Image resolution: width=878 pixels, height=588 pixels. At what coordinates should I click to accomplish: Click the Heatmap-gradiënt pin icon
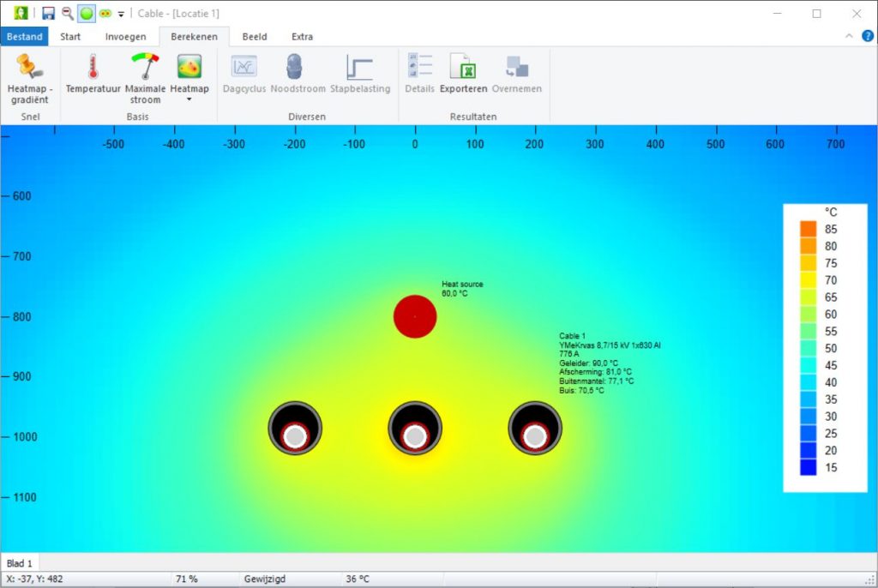28,65
